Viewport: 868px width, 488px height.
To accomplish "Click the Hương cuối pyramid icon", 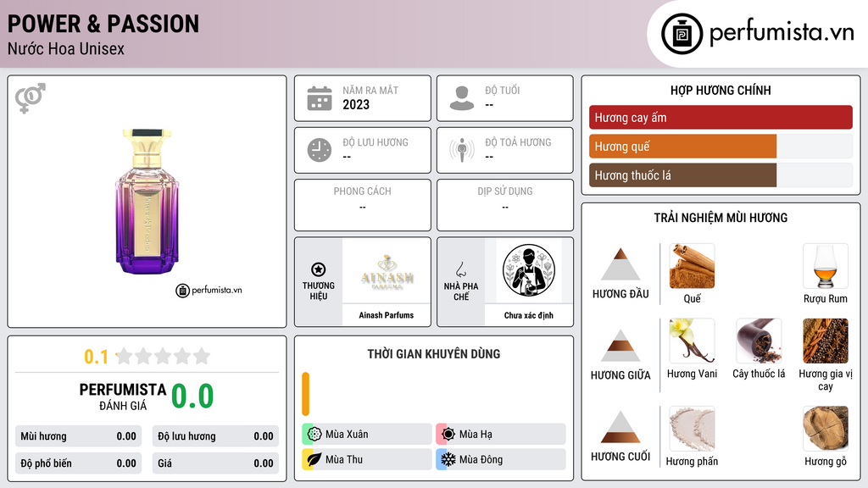I will pos(620,427).
